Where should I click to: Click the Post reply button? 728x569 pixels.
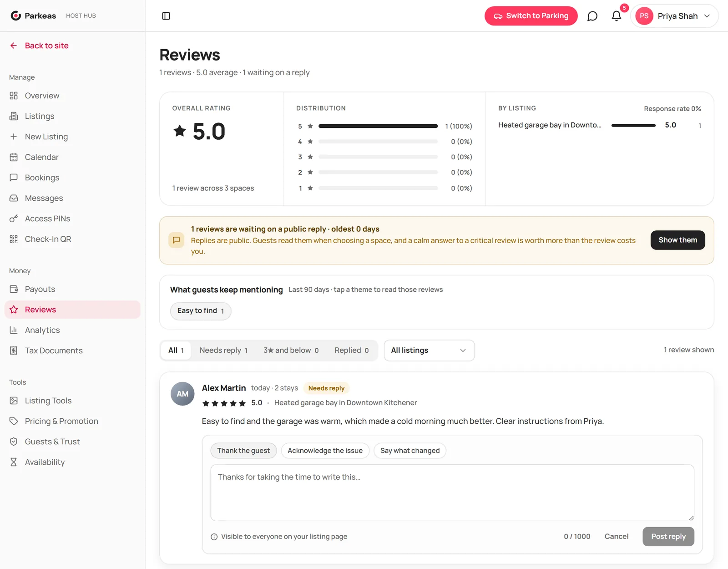[x=668, y=537]
